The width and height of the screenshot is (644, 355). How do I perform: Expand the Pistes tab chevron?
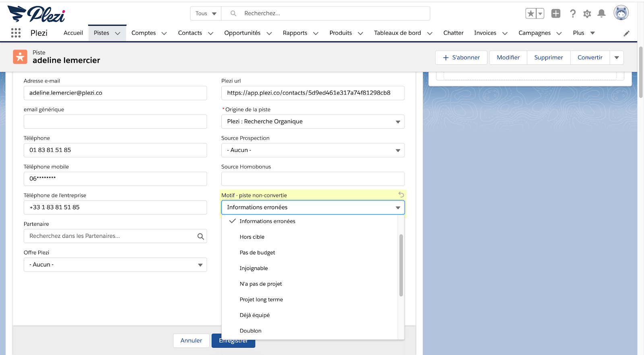coord(118,33)
